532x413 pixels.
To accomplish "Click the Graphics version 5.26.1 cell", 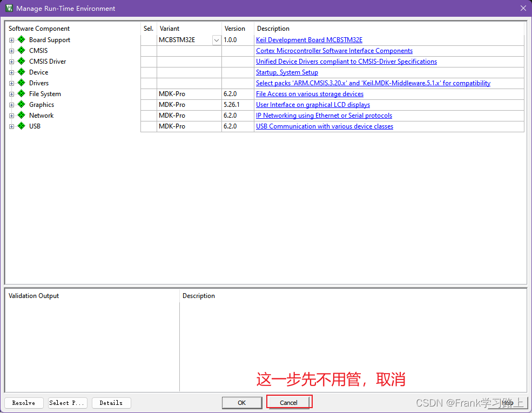I will [x=238, y=105].
